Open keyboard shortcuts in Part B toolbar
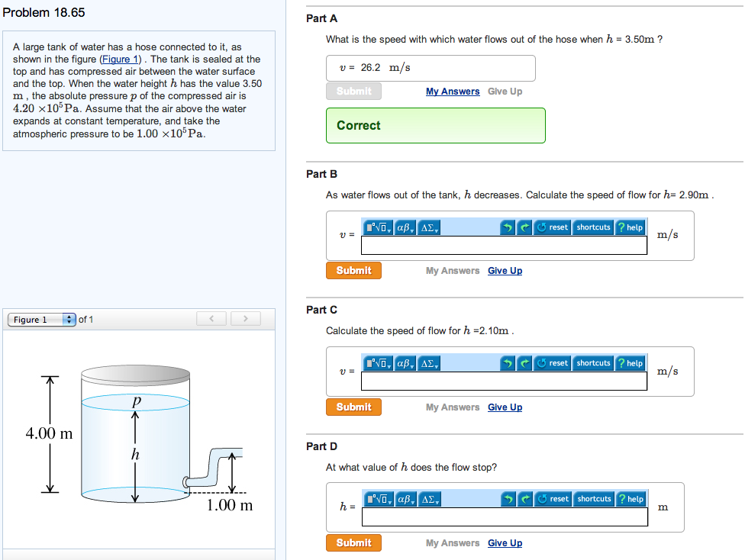This screenshot has width=745, height=560. (593, 227)
